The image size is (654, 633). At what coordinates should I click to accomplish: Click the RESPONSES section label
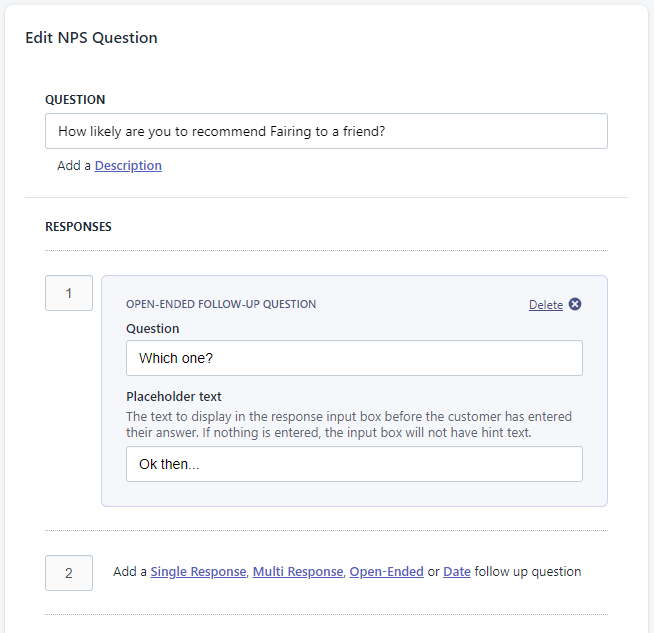pos(78,227)
